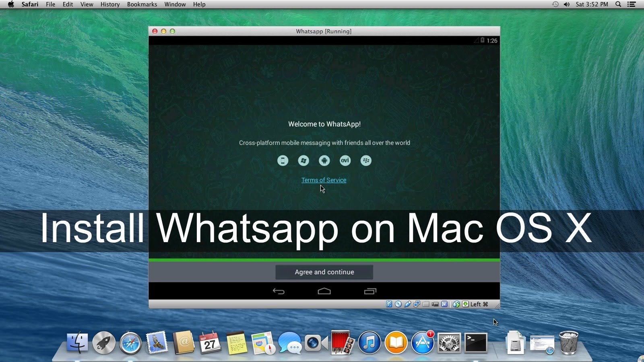Open the VirtualBox hard disk activity indicator
The image size is (644, 362).
[x=389, y=304]
